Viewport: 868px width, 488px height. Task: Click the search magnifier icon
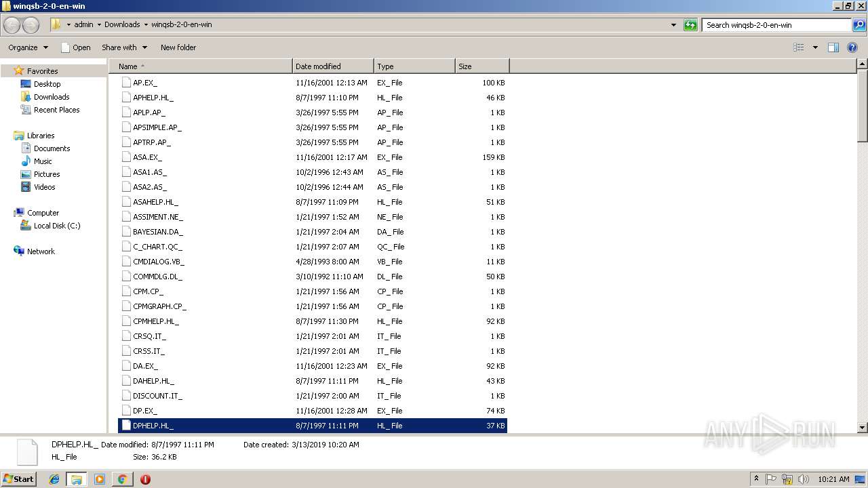coord(859,25)
